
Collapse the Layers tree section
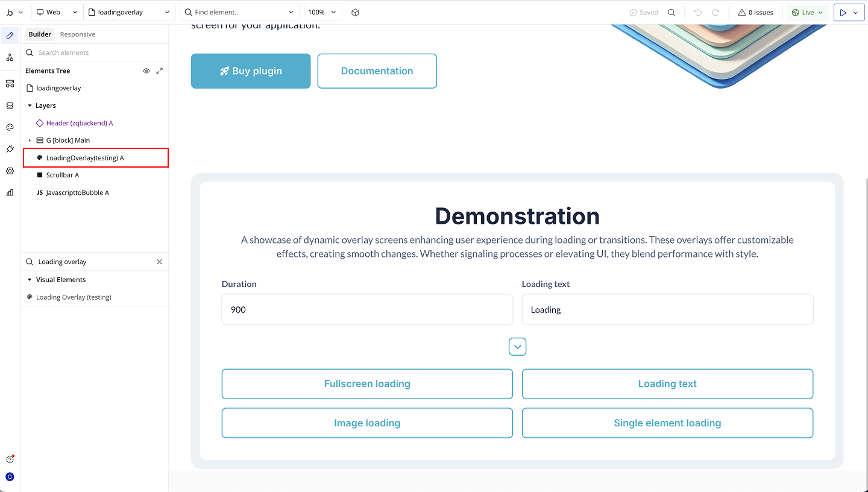pos(30,106)
